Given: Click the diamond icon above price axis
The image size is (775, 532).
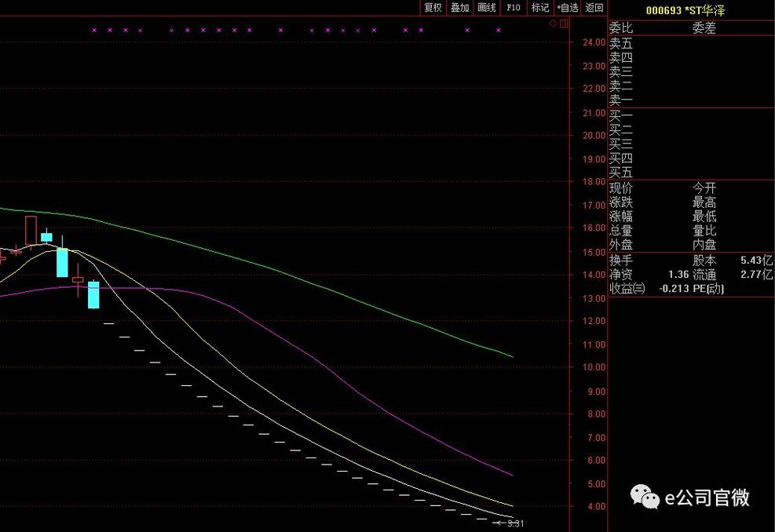Looking at the screenshot, I should [553, 24].
